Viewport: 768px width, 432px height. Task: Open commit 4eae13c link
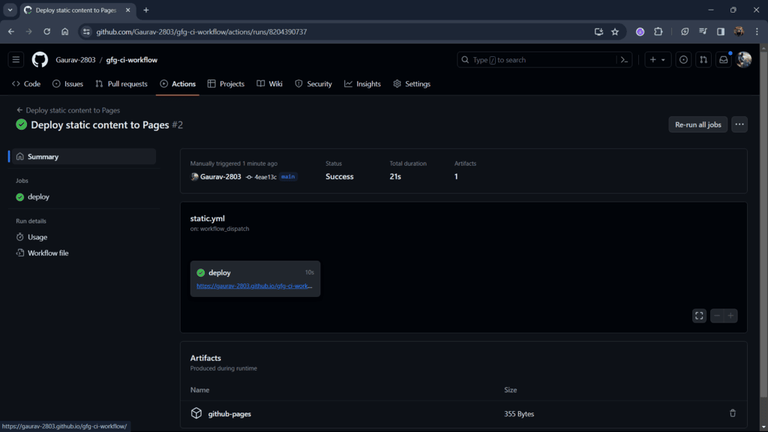tap(265, 177)
